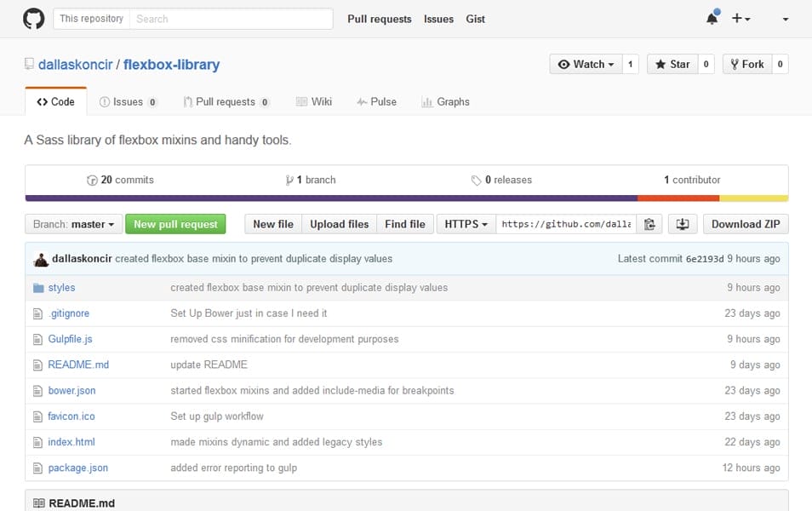This screenshot has width=812, height=511.
Task: Copy clone URL with the clipboard icon
Action: click(x=649, y=224)
